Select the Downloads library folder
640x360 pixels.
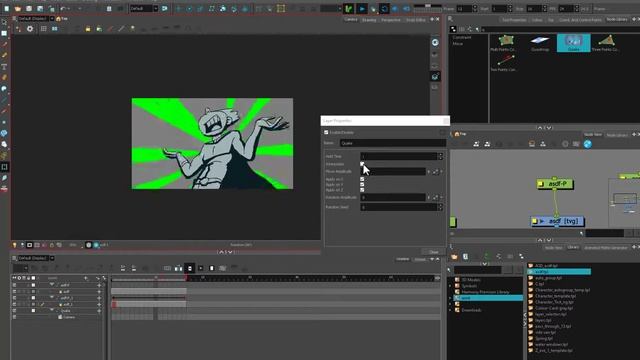(471, 310)
